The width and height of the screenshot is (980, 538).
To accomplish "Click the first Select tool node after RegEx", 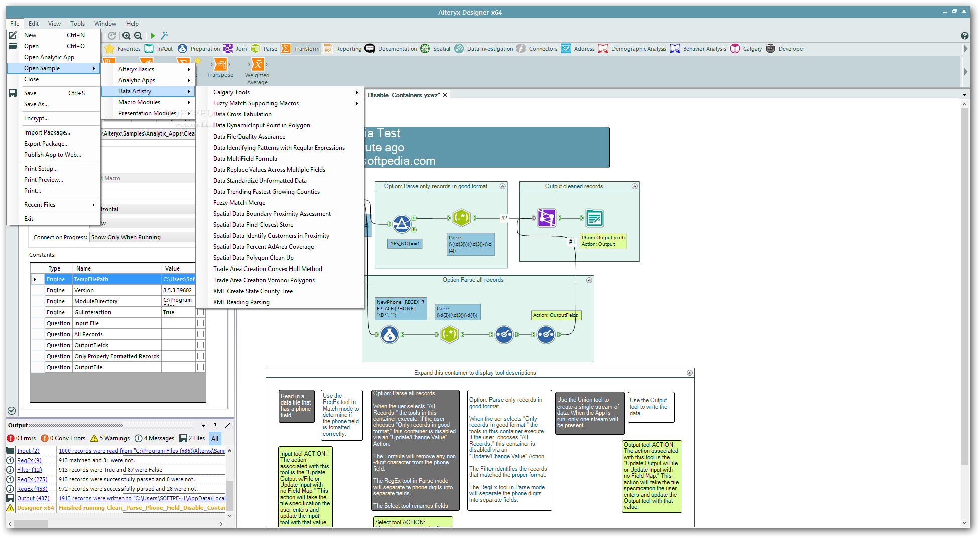I will click(x=504, y=334).
